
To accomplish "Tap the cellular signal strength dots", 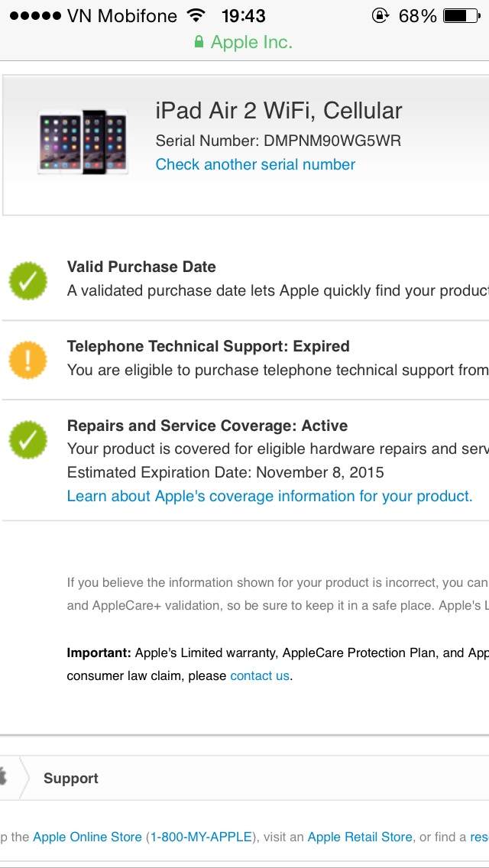I will tap(34, 15).
